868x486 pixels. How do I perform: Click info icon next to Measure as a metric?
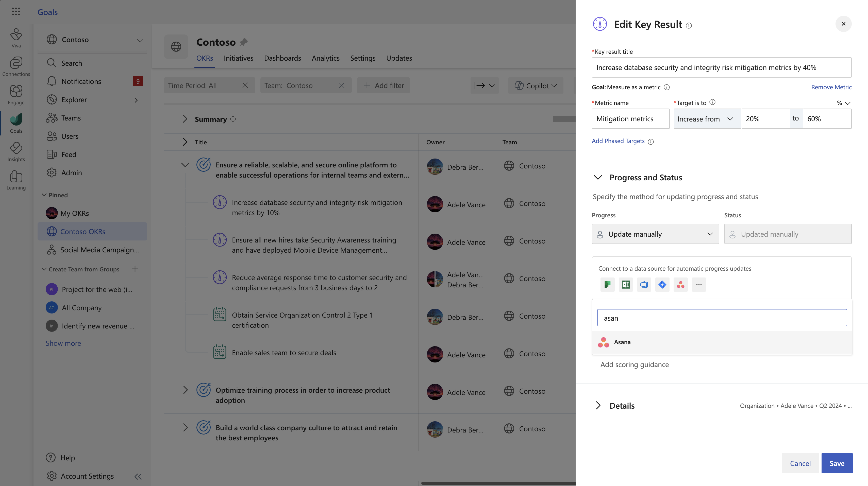[666, 87]
